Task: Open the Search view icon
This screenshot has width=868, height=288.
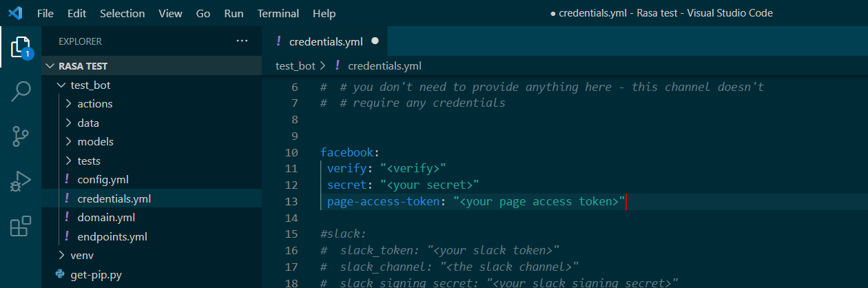Action: (x=21, y=91)
